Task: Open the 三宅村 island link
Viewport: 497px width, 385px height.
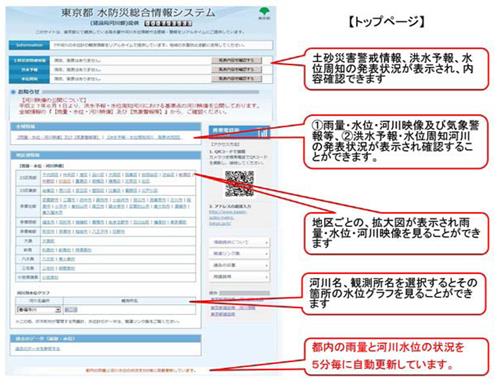Action: point(48,268)
